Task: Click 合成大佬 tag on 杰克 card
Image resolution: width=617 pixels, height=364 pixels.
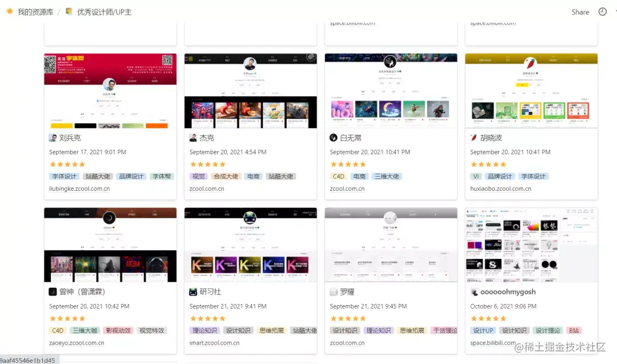Action: (226, 177)
